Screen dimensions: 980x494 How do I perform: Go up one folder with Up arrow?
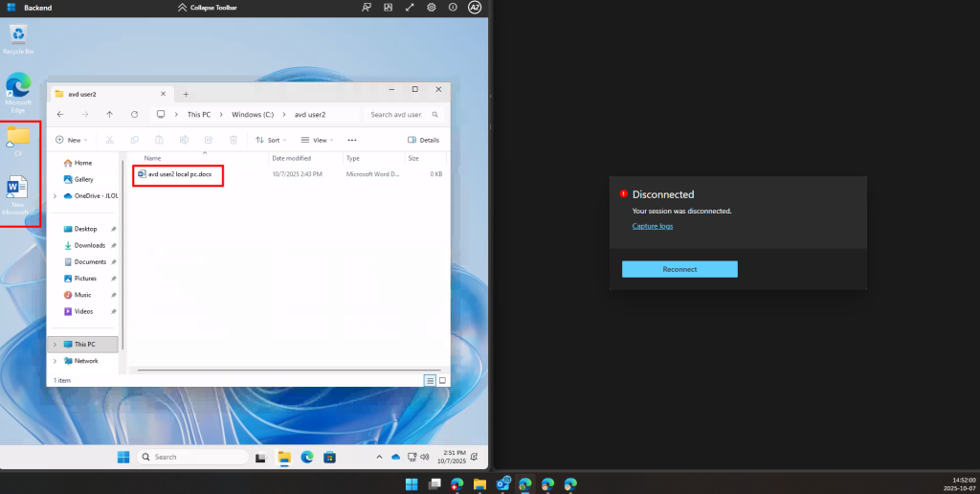coord(109,114)
